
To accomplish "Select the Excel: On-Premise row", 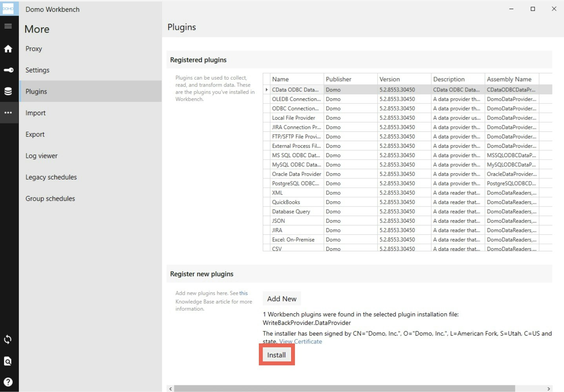I will click(408, 240).
